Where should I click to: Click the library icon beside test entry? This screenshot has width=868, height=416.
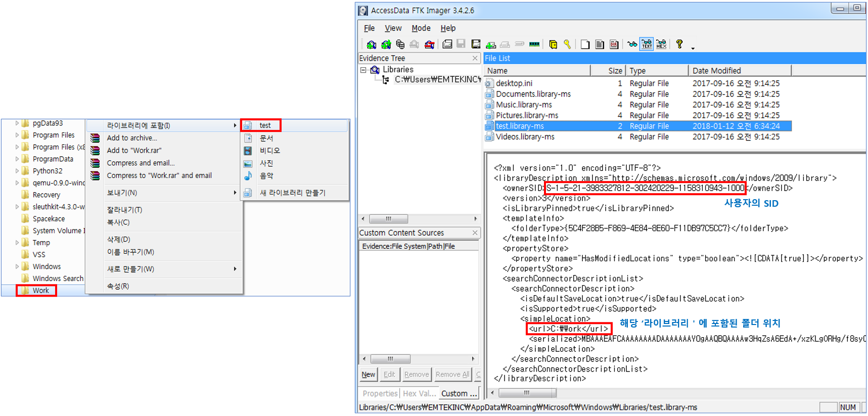[248, 125]
